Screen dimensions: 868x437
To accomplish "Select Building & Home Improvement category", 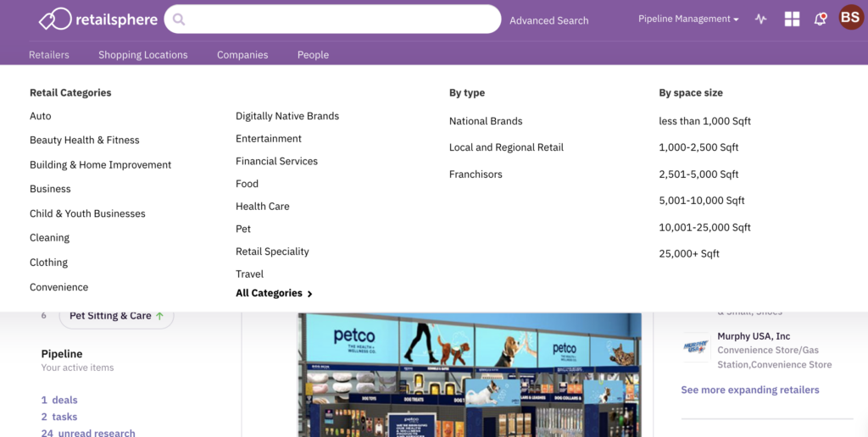I will point(101,165).
